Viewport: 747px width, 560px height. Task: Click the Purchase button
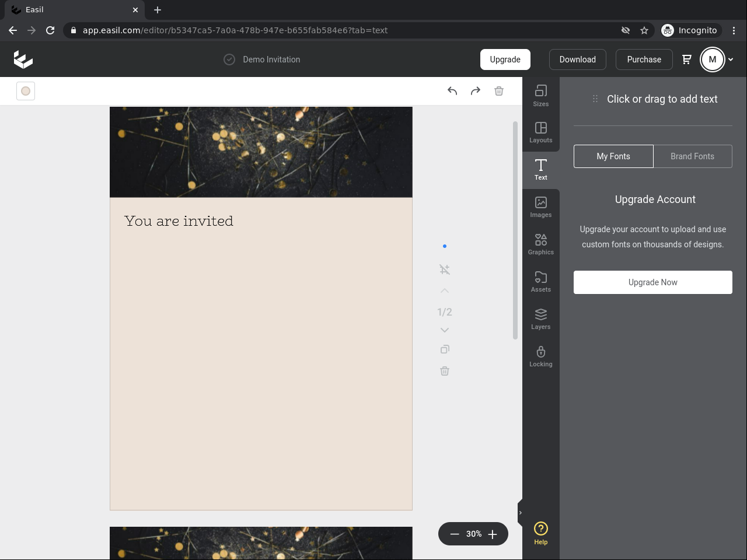point(644,60)
